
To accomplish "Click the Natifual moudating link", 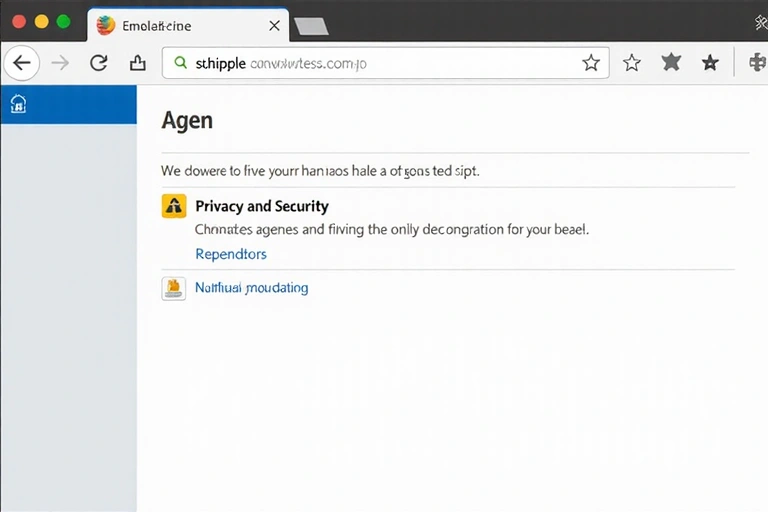I will tap(252, 288).
